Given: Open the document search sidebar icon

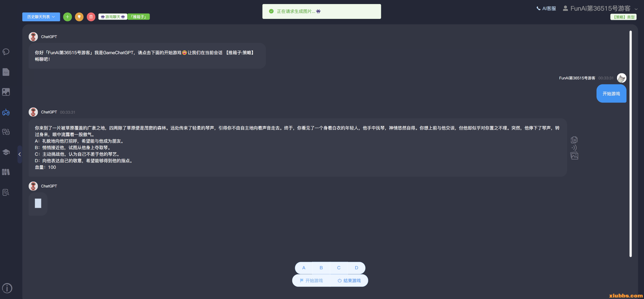Looking at the screenshot, I should [x=6, y=192].
